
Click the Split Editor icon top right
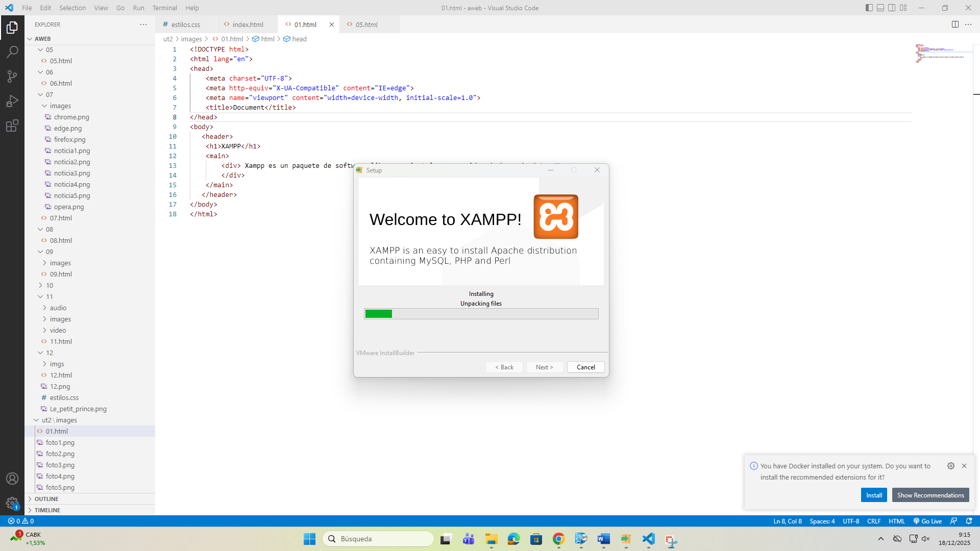955,24
